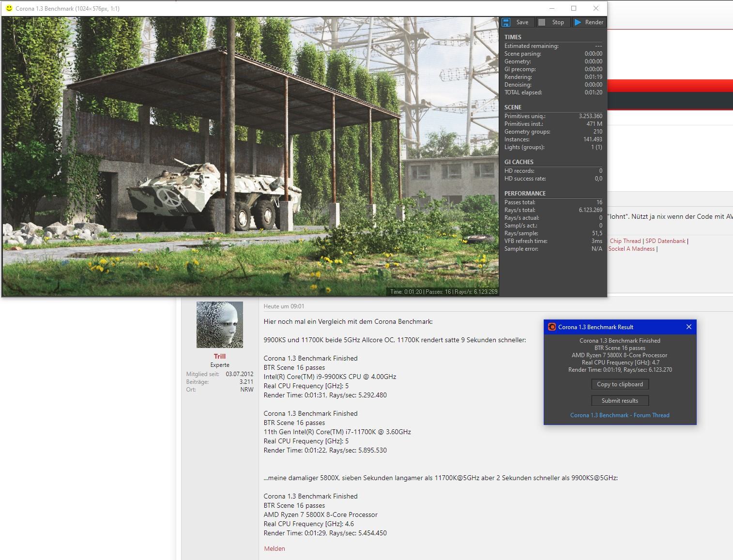Click the Estimated remaining row
This screenshot has width=733, height=560.
click(553, 46)
